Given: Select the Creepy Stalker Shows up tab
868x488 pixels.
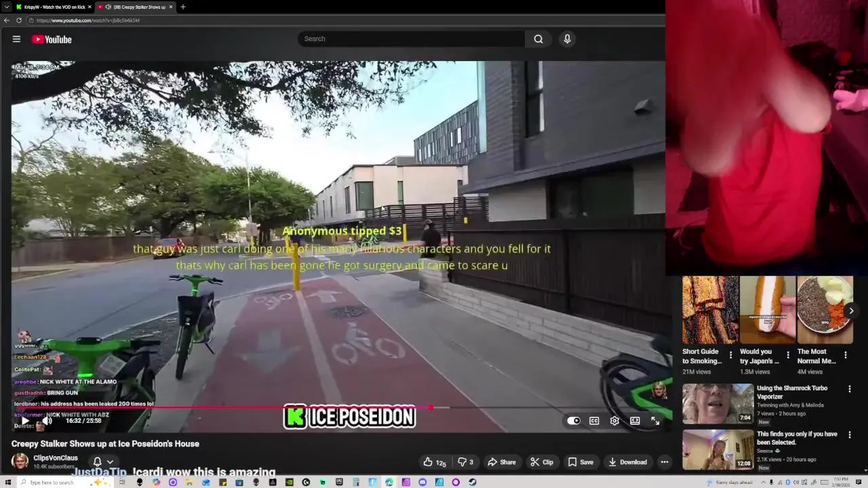Looking at the screenshot, I should 134,7.
